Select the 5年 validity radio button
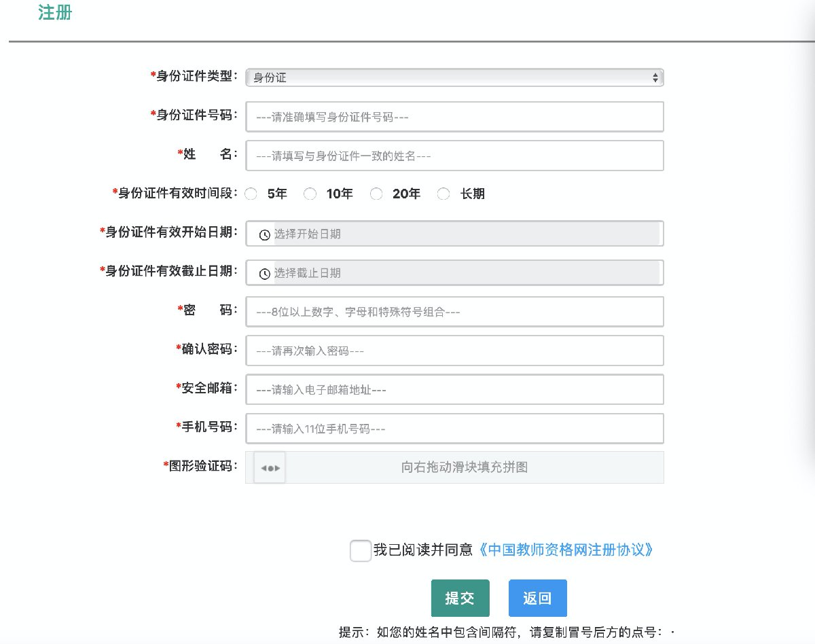 click(251, 194)
